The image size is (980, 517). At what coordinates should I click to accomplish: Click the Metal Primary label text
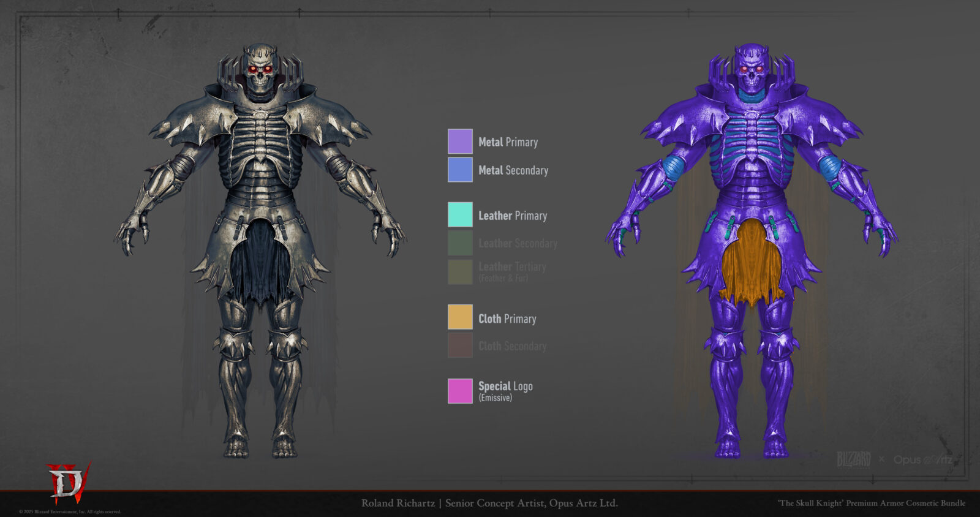(508, 142)
